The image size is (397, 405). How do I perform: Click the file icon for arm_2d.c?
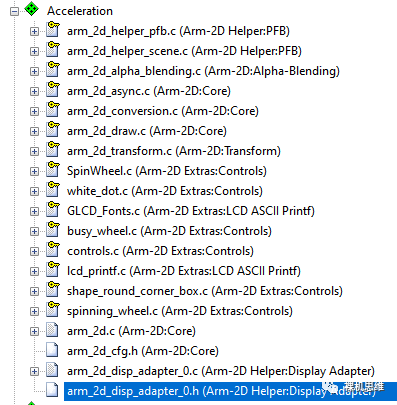pyautogui.click(x=52, y=330)
